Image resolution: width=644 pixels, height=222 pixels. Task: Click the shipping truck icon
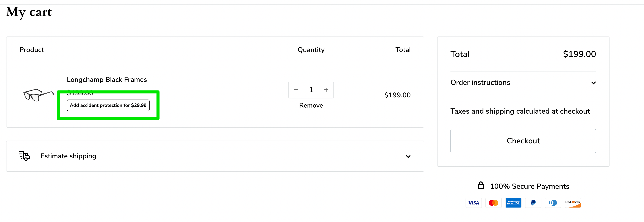point(25,156)
